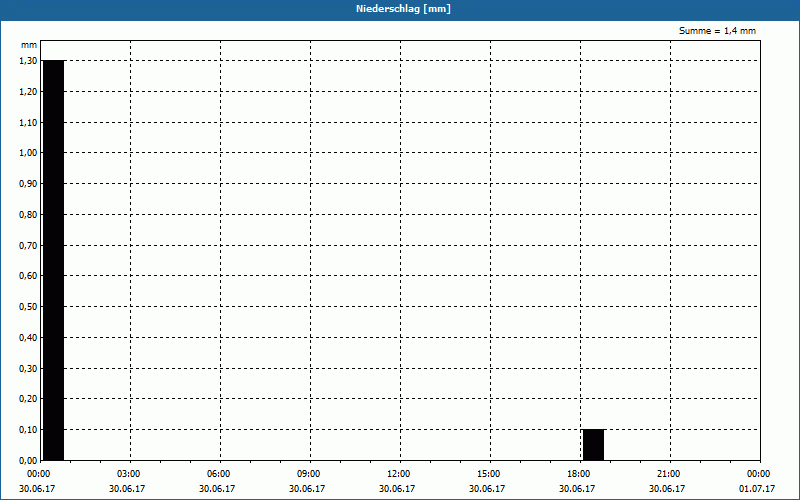Click the 0,90 y-axis value
The height and width of the screenshot is (500, 800).
tap(28, 184)
